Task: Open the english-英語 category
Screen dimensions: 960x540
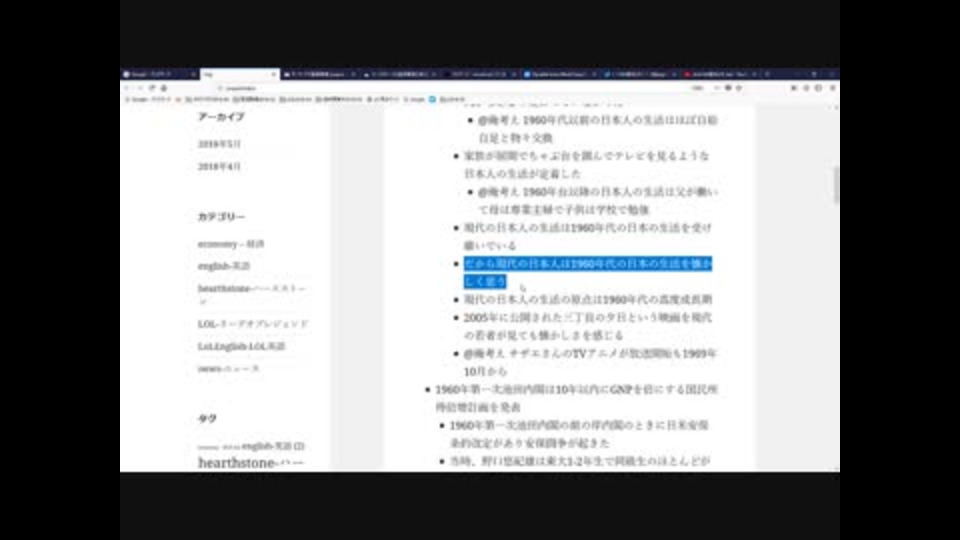Action: click(224, 266)
